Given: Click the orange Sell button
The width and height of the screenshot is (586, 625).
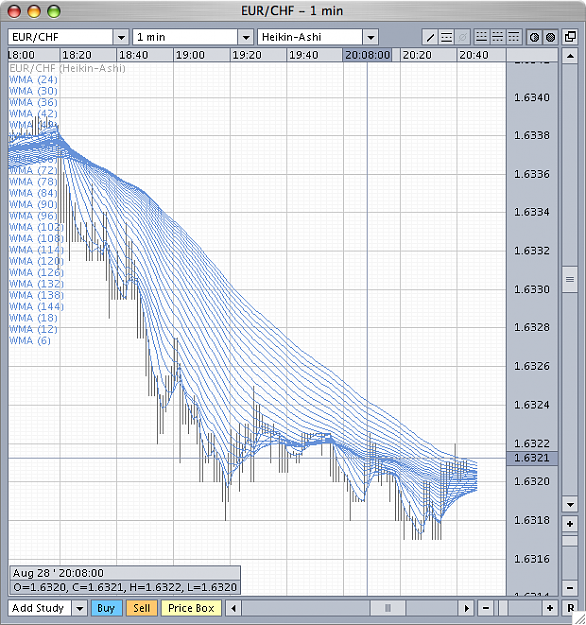Looking at the screenshot, I should (x=142, y=608).
